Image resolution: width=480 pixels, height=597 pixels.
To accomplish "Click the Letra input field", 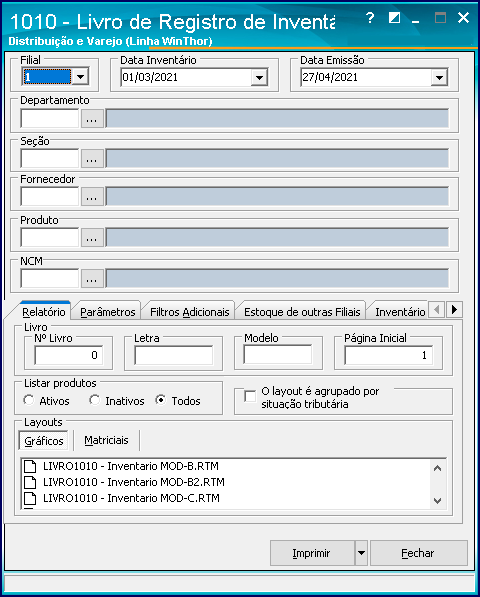I will click(x=174, y=355).
